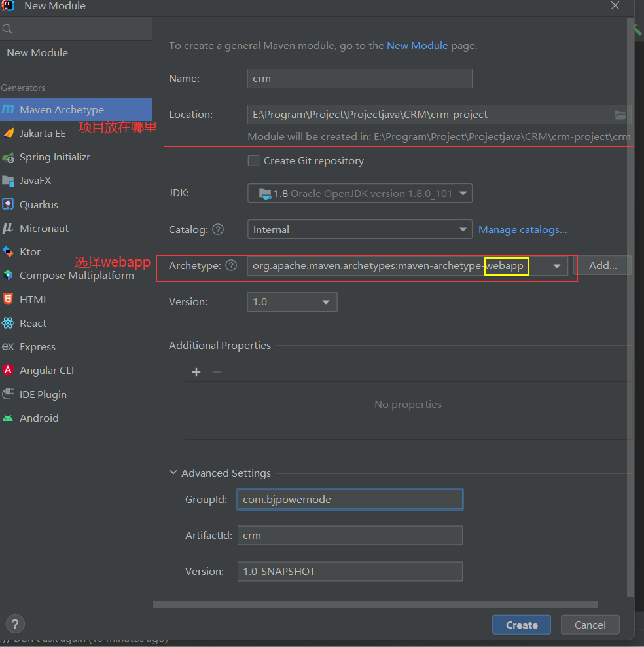This screenshot has height=647, width=644.
Task: Open the help question mark button
Action: [x=15, y=624]
